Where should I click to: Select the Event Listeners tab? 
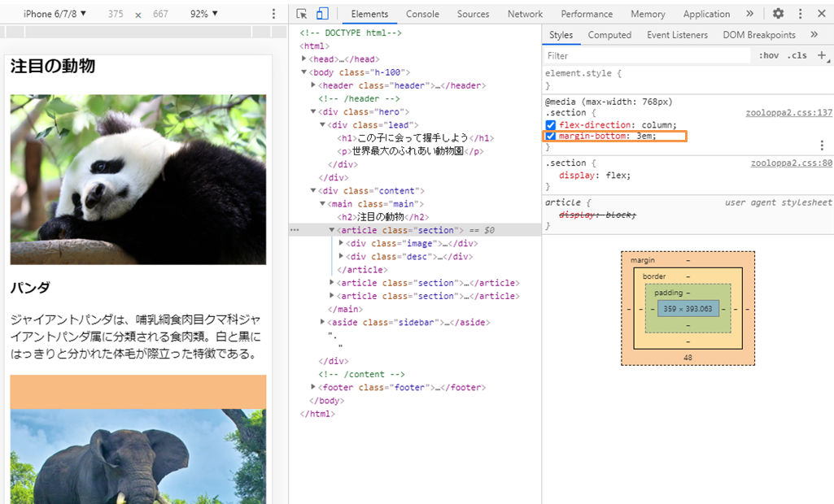pos(677,35)
